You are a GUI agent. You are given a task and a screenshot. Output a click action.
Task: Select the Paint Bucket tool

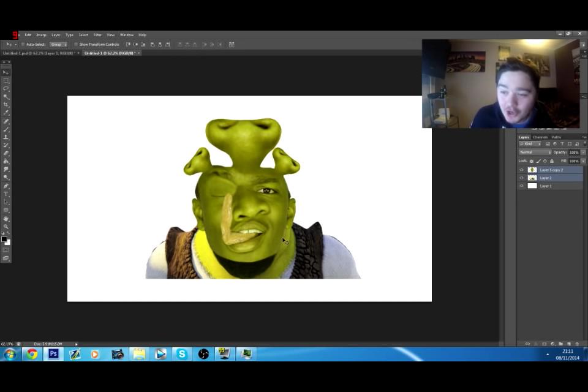click(6, 161)
